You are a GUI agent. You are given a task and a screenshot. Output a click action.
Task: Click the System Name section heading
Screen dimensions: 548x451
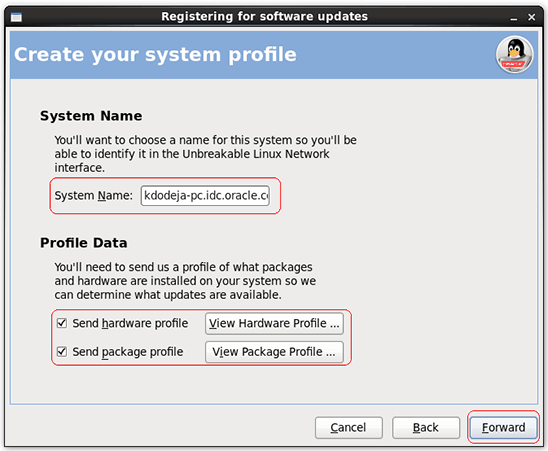(x=91, y=116)
